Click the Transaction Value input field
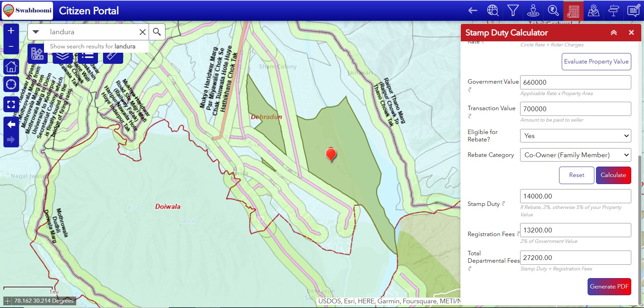Viewport: 644px width, 308px height. [575, 109]
